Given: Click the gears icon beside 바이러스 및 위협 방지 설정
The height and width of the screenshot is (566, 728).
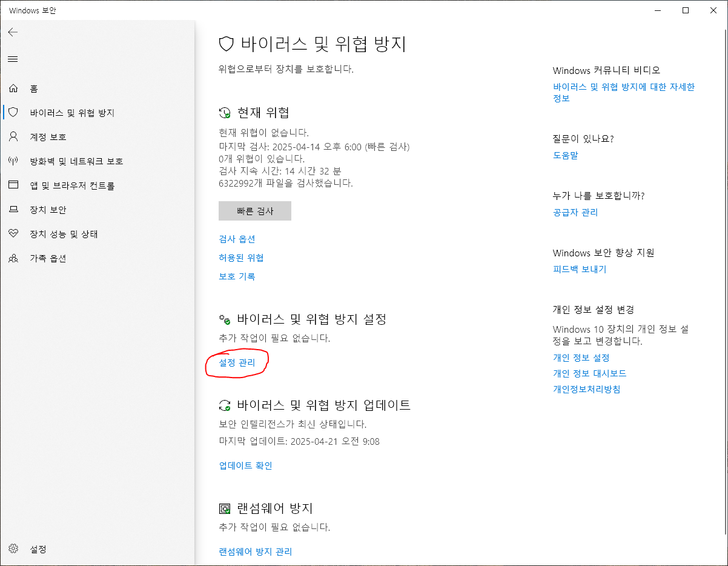Looking at the screenshot, I should pos(225,319).
